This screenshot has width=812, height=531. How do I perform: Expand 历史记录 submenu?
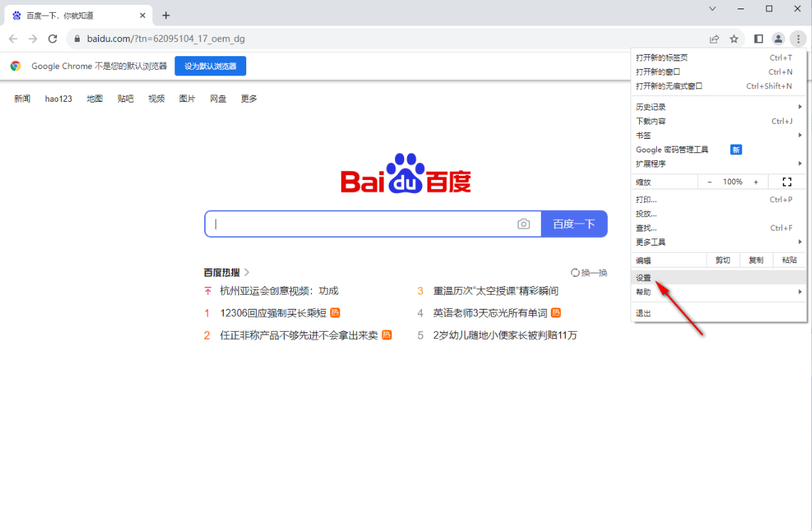coord(719,107)
